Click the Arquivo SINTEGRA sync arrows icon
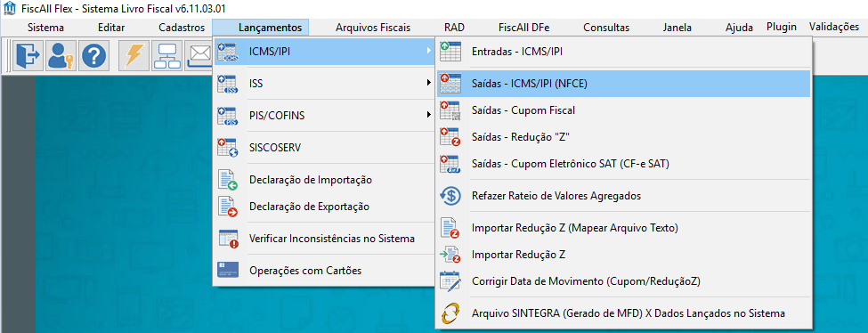The image size is (868, 333). pos(450,313)
